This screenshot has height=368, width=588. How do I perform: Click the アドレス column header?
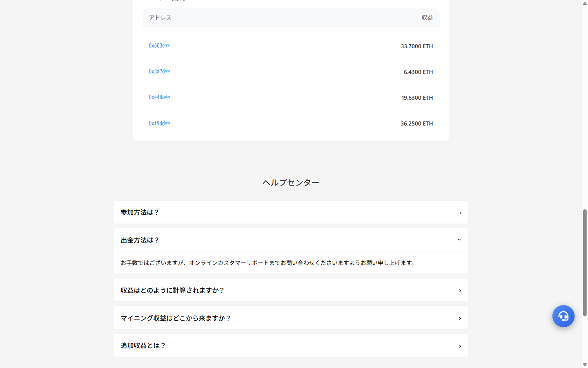(x=160, y=18)
